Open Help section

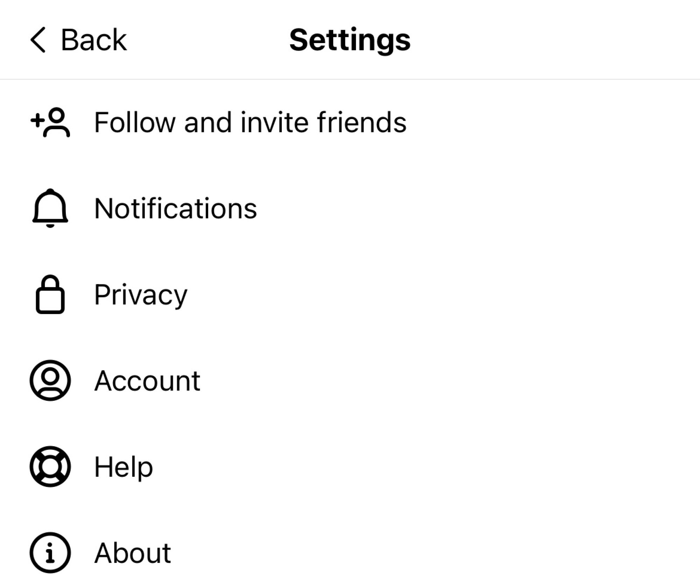point(123,467)
